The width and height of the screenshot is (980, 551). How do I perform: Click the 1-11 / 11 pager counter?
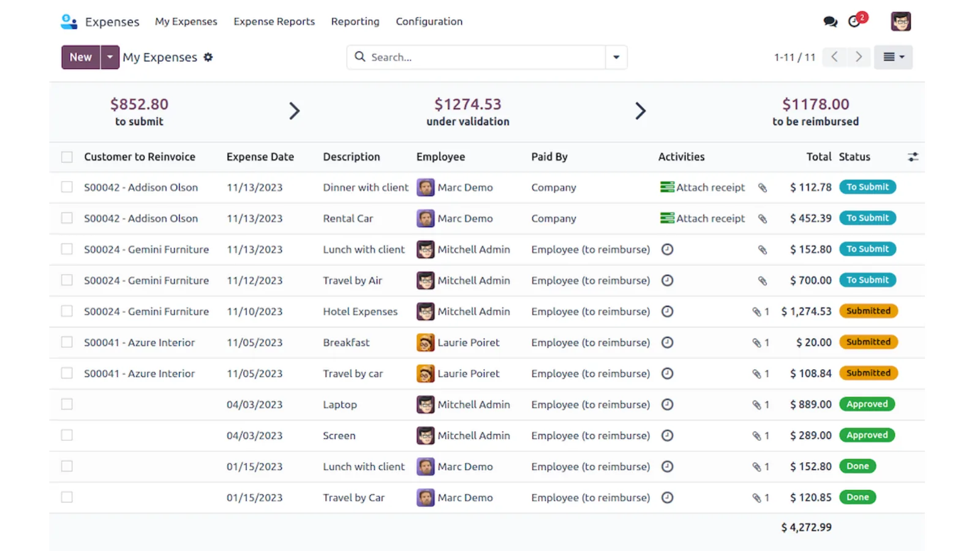(x=794, y=57)
